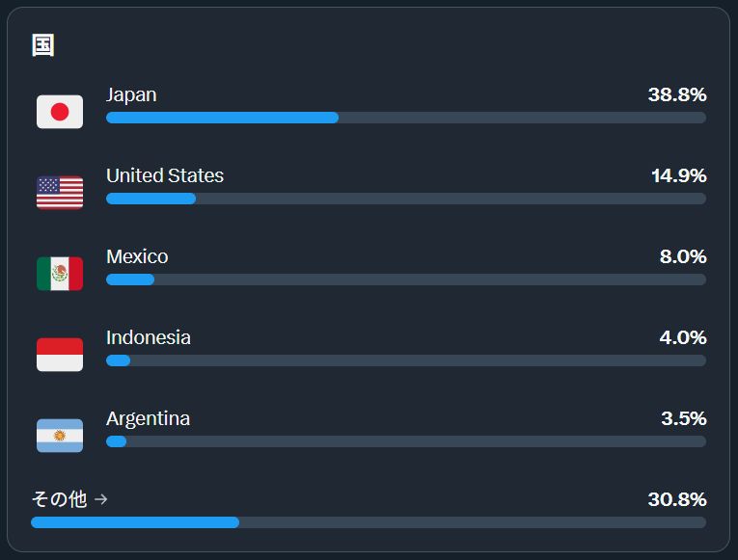Click the 38.8% value for Japan
The width and height of the screenshot is (738, 560).
tap(677, 94)
